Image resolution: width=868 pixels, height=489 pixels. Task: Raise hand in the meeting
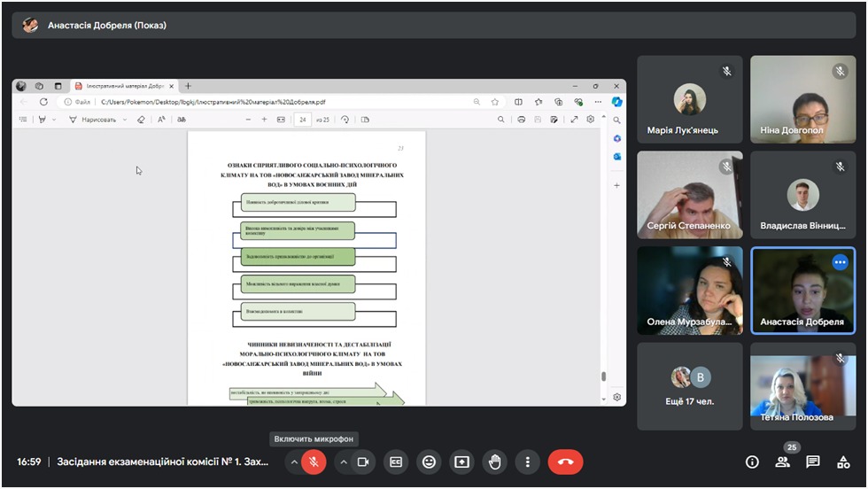[494, 462]
